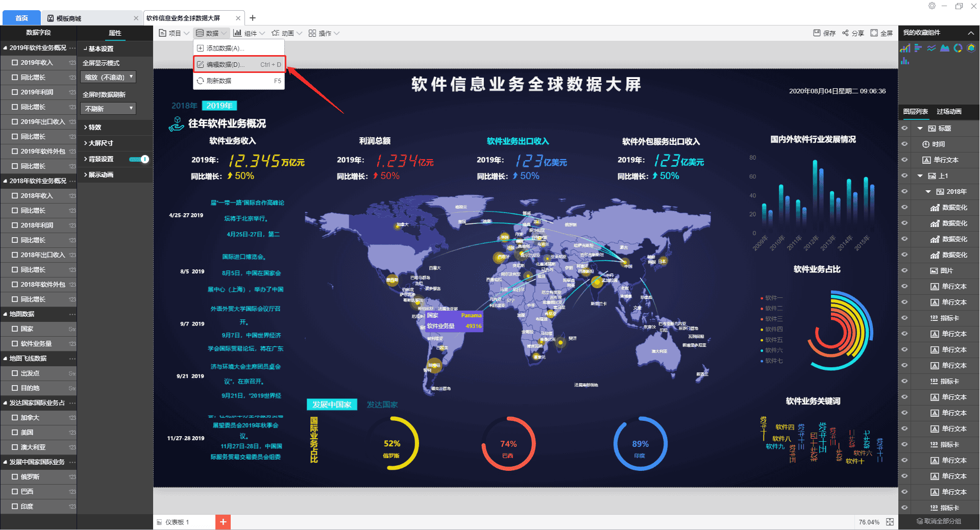Expand the 大屏尺寸 section
Screen dimensions: 980x530
pos(99,143)
